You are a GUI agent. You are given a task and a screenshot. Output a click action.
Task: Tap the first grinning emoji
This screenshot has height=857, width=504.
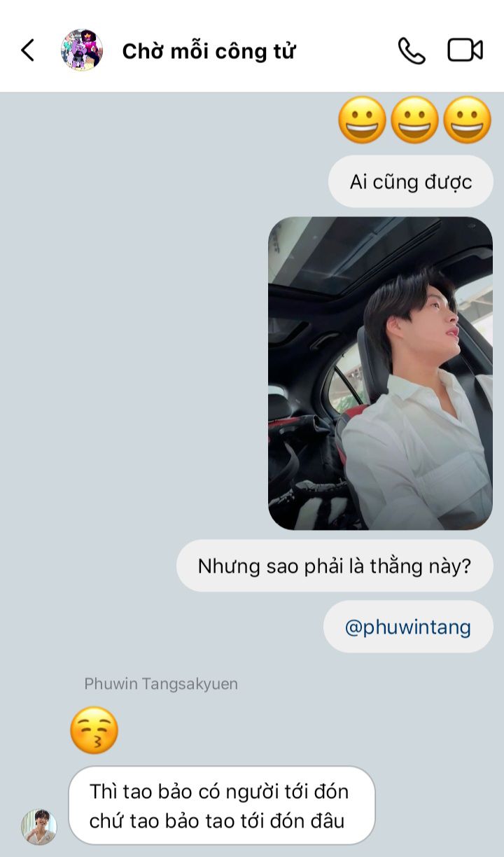coord(362,120)
